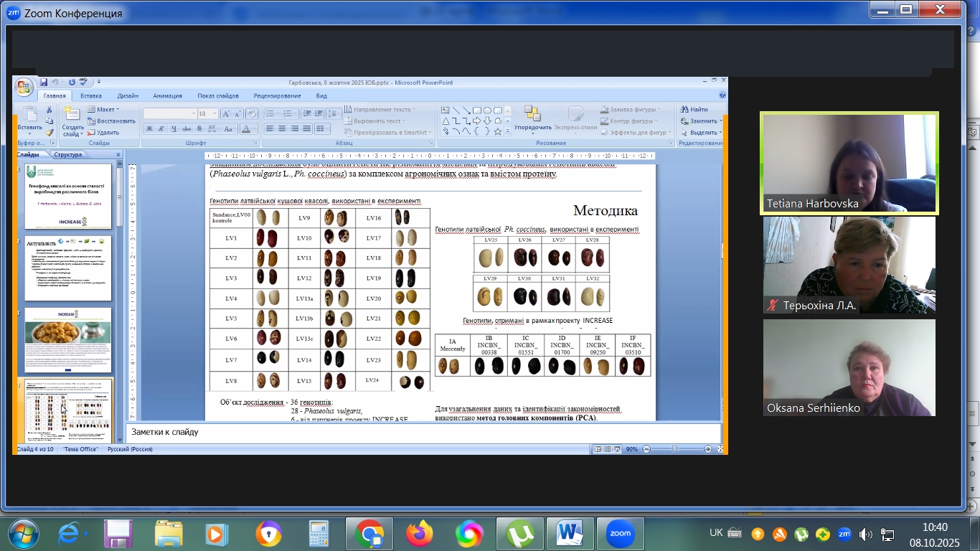Open Firefox from the Windows taskbar

(420, 534)
